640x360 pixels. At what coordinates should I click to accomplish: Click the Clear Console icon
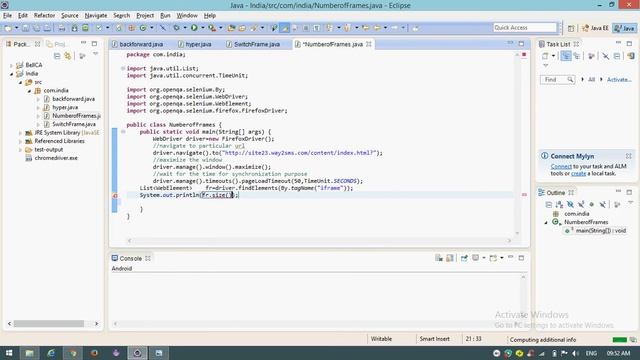coord(439,258)
